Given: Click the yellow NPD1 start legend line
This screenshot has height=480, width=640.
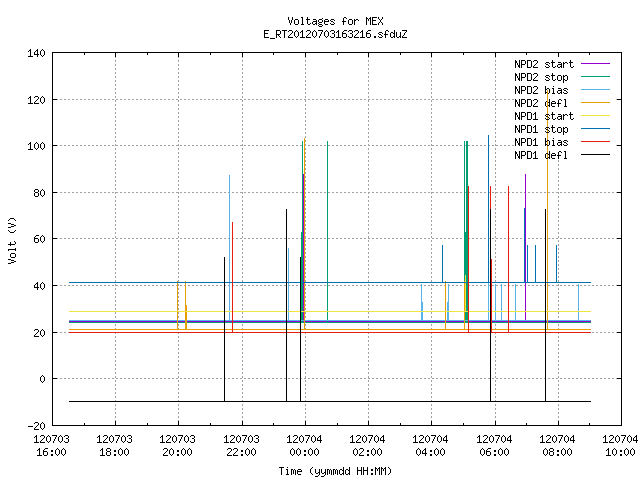Looking at the screenshot, I should [x=596, y=116].
